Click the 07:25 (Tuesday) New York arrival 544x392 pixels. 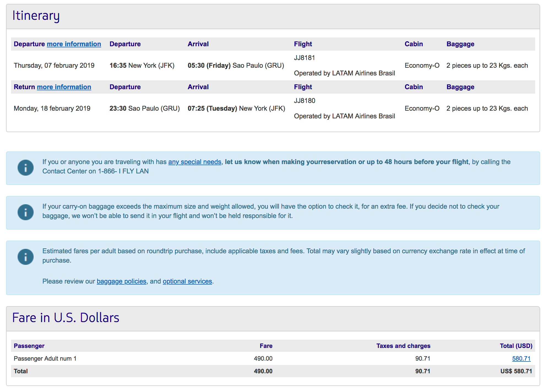(236, 108)
